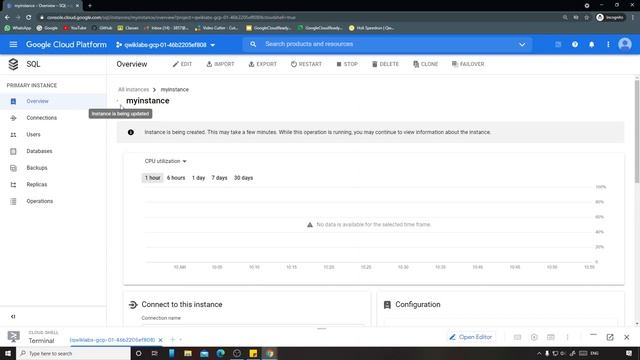The image size is (640, 360).
Task: Click the EXPORT button
Action: pos(263,64)
